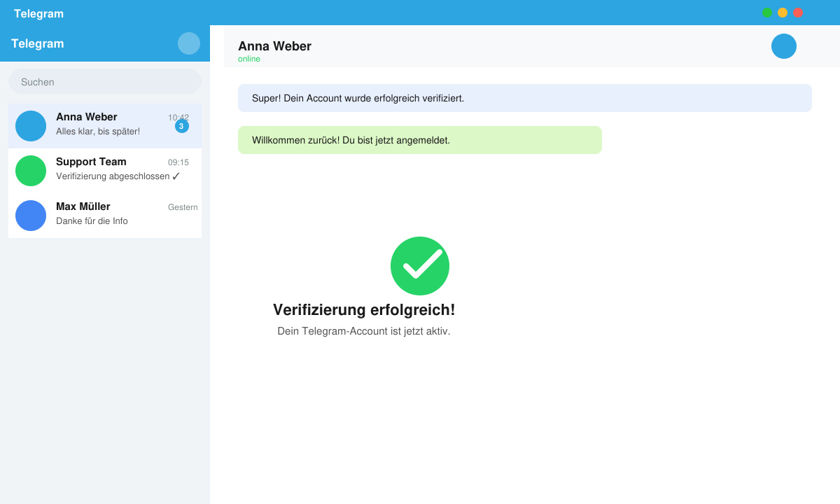Click the message 'Willkommen zurück! Du bist jetzt angemeldet.'
This screenshot has width=840, height=504.
point(420,140)
